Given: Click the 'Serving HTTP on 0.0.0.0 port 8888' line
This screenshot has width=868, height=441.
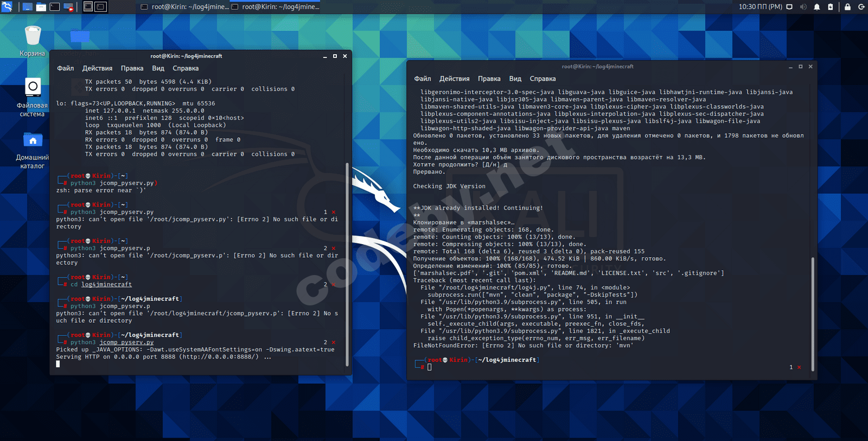Looking at the screenshot, I should coord(163,357).
